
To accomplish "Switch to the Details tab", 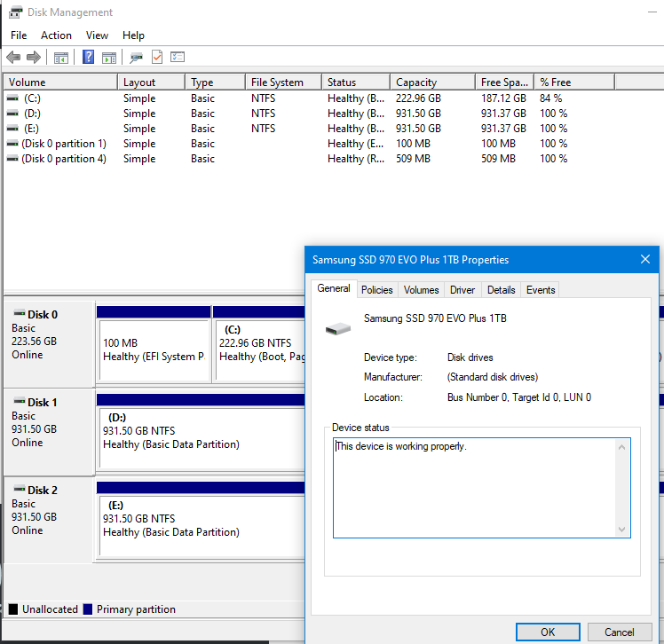I will 501,290.
